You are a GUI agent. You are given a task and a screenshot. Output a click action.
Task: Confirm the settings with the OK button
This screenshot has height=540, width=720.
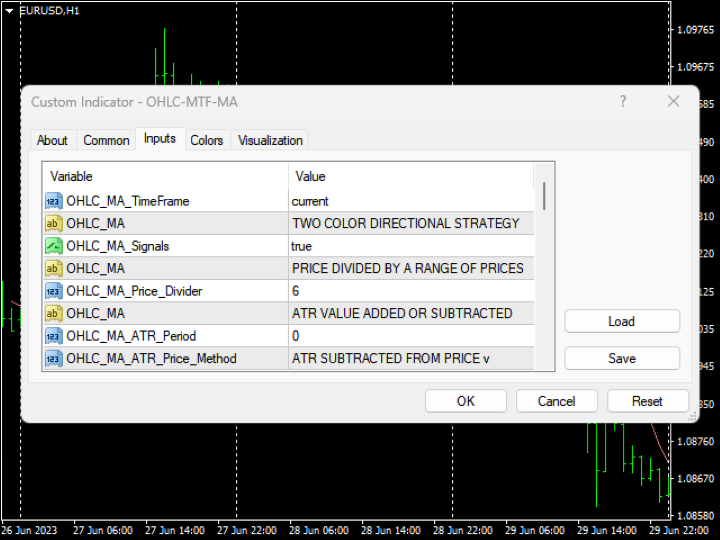pyautogui.click(x=465, y=401)
